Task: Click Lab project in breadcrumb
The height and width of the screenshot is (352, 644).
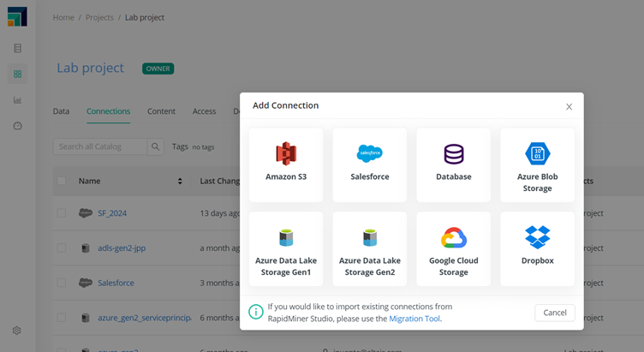Action: (x=145, y=17)
